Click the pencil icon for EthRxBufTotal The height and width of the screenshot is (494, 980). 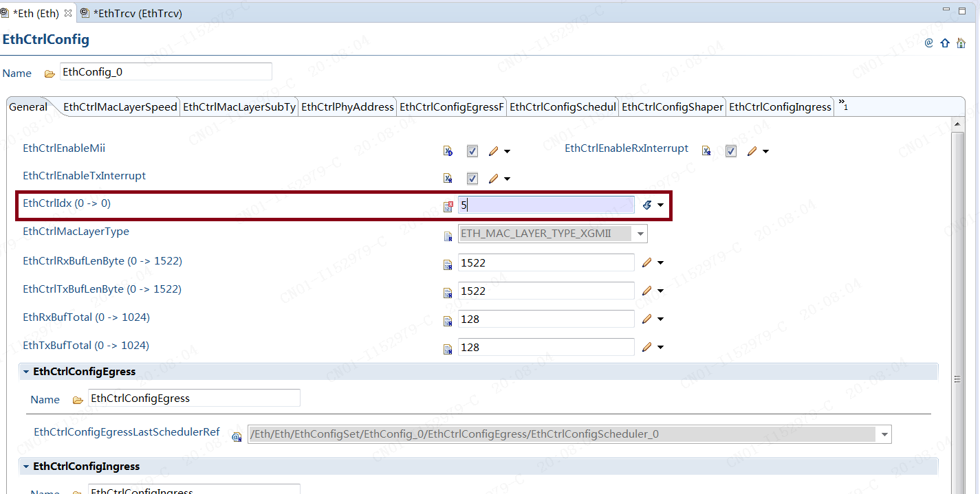tap(646, 319)
